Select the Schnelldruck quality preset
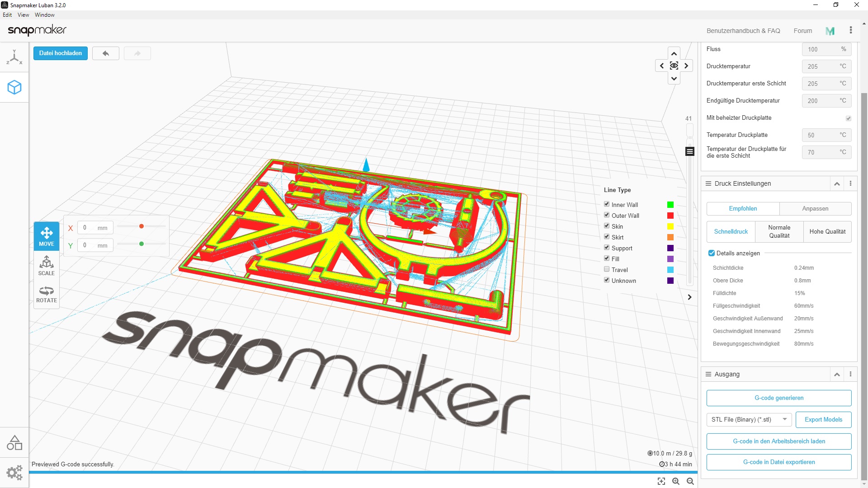868x488 pixels. pyautogui.click(x=731, y=231)
